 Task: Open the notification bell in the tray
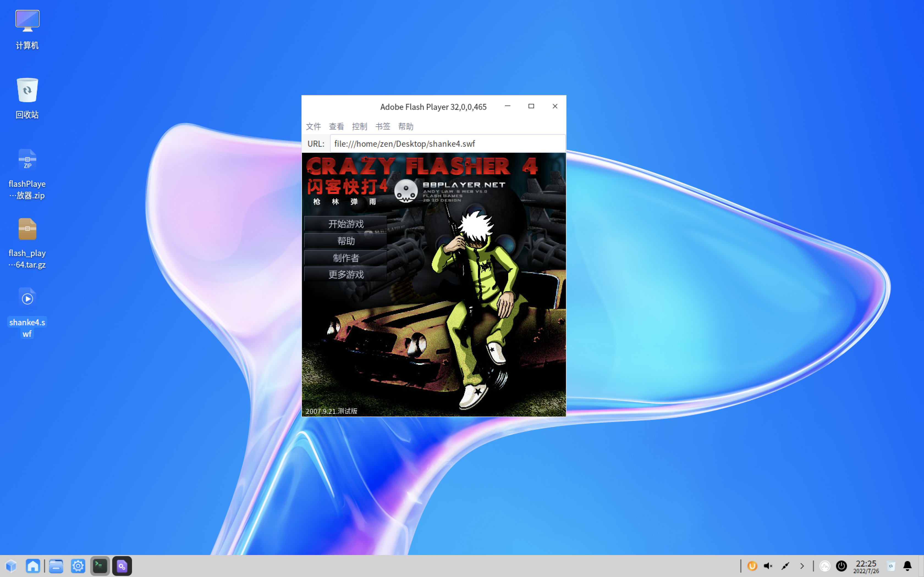pos(908,565)
